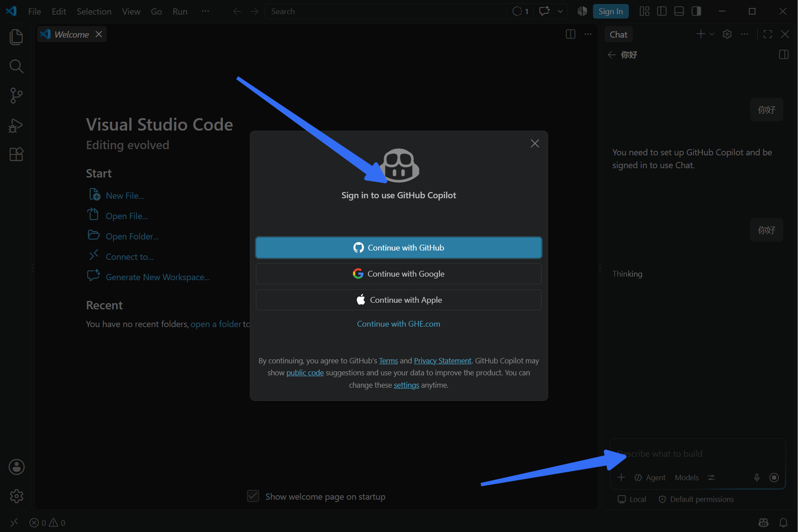The image size is (798, 532).
Task: Select the Welcome editor tab
Action: [72, 35]
